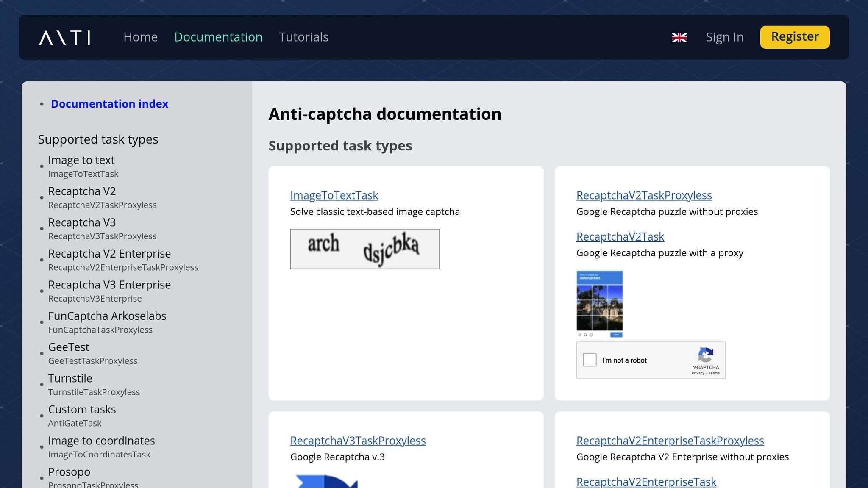The width and height of the screenshot is (868, 488).
Task: Open the Home navigation item
Action: 141,37
